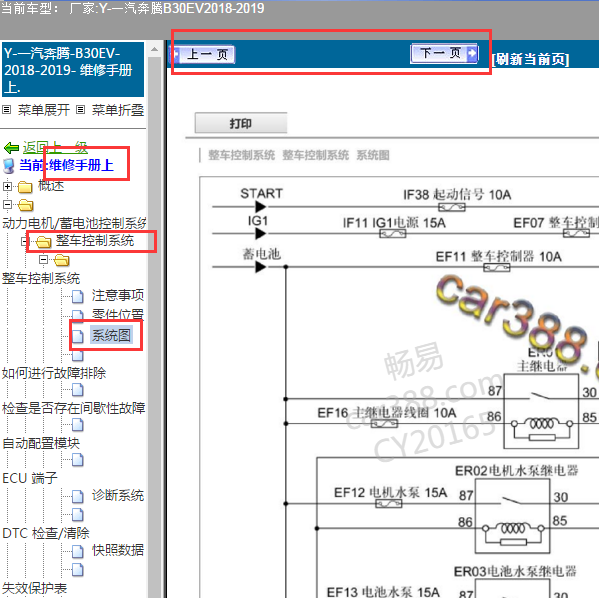Click the 刷新当前页 refresh link

(x=530, y=59)
